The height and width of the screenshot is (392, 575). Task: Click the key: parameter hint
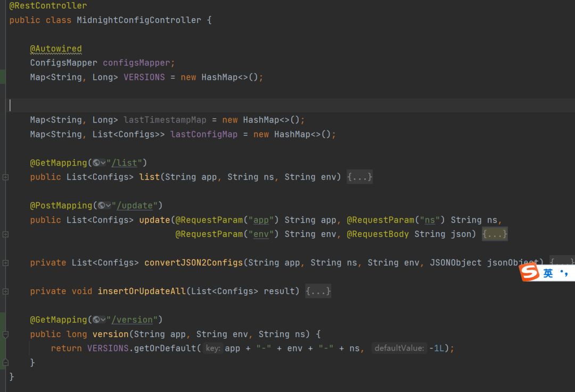pos(212,348)
